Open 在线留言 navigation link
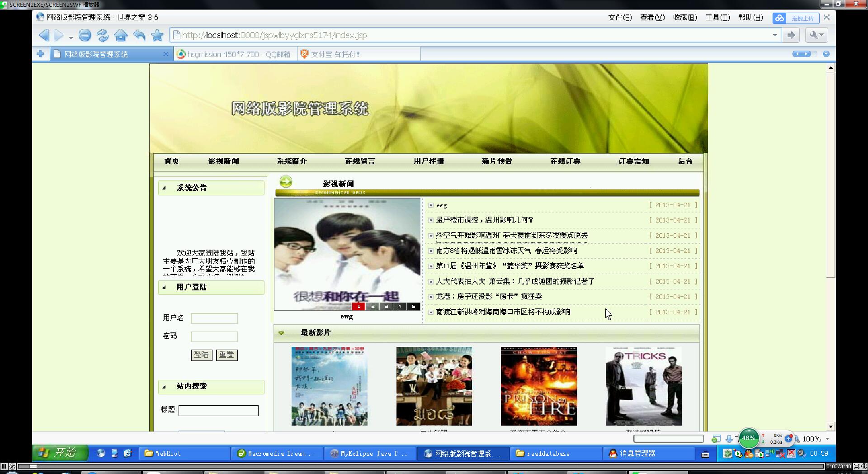The height and width of the screenshot is (474, 868). coord(360,161)
